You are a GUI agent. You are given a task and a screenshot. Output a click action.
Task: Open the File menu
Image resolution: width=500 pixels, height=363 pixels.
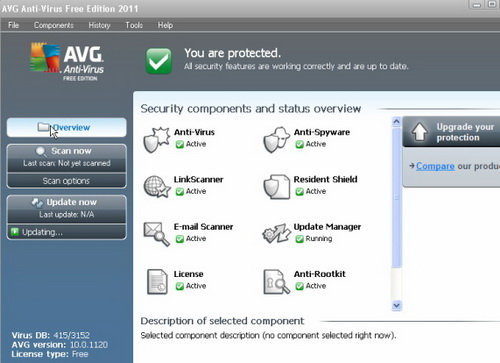(13, 25)
